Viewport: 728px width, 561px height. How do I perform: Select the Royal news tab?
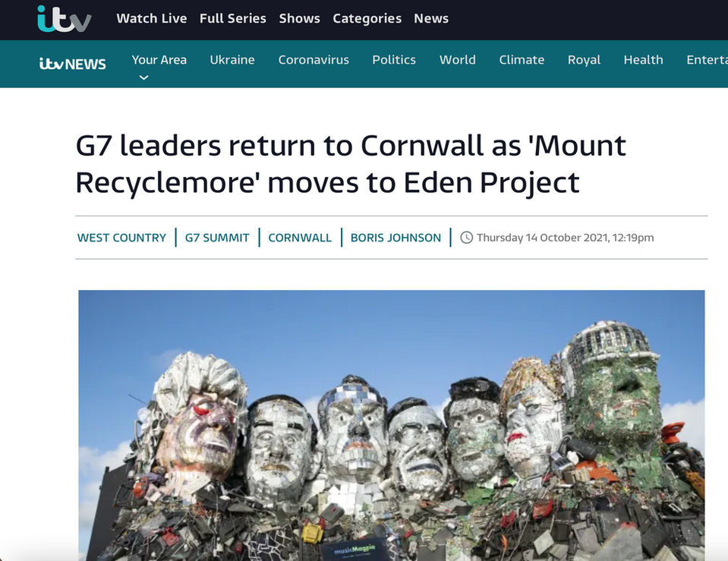pyautogui.click(x=584, y=60)
